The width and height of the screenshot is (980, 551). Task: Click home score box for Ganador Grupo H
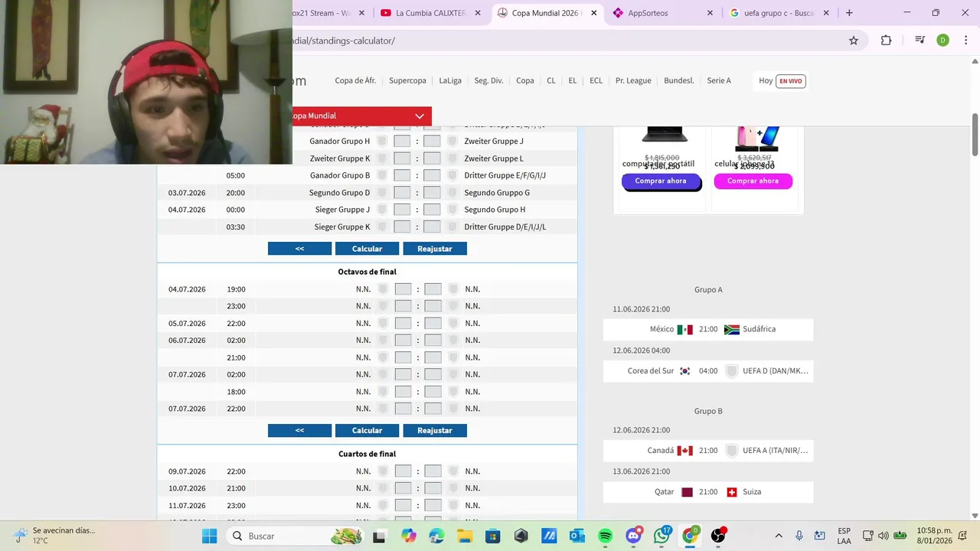click(402, 141)
